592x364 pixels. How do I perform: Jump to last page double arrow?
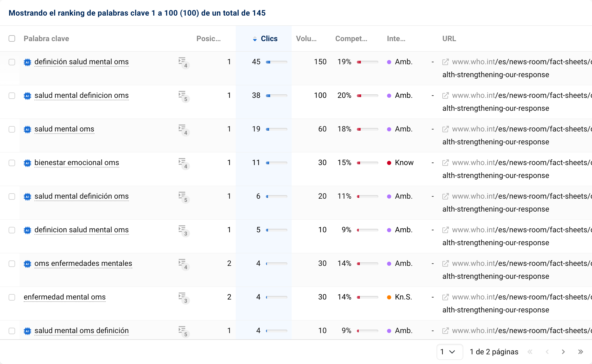coord(580,352)
